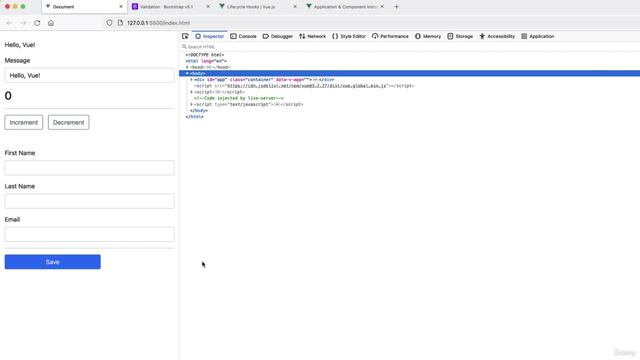Image resolution: width=640 pixels, height=360 pixels.
Task: Switch to the Validation Bootstrap browser tab
Action: click(x=171, y=7)
